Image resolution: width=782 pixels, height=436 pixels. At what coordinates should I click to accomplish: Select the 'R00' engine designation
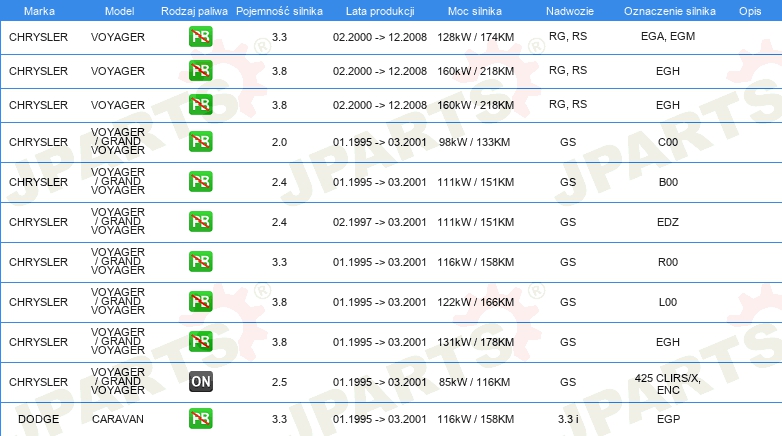click(668, 262)
